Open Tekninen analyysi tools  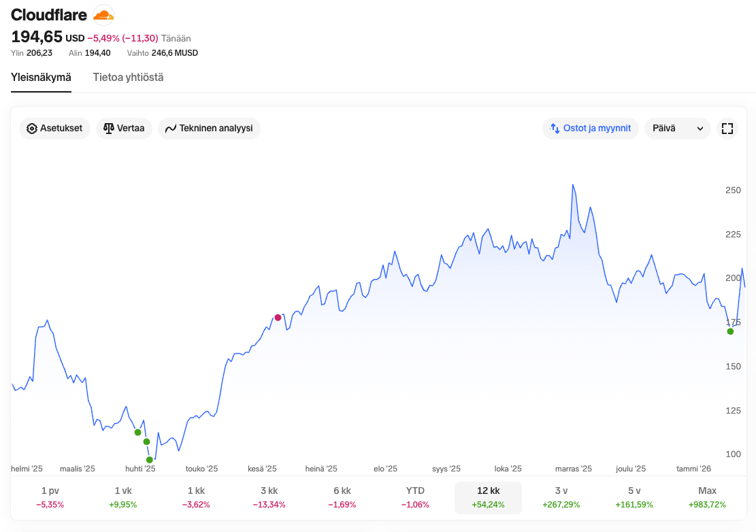210,128
